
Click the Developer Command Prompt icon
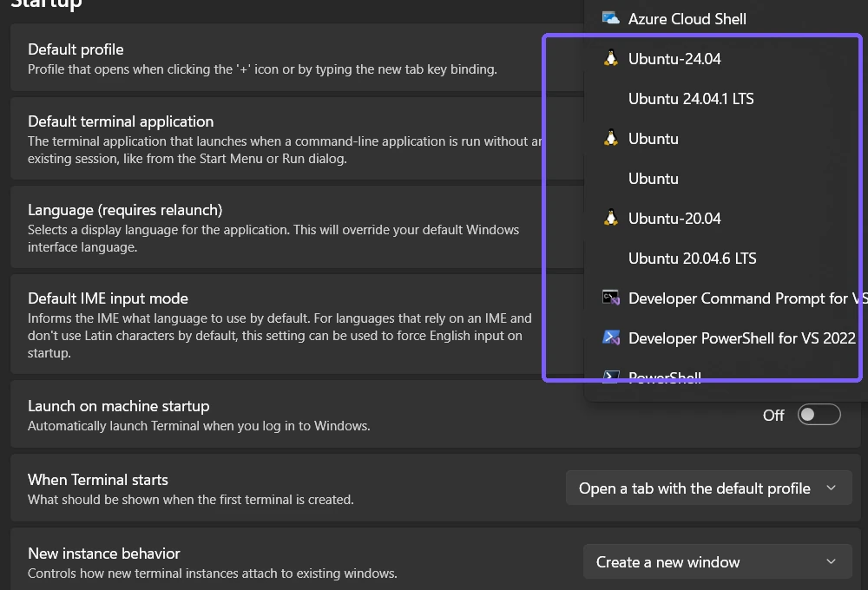click(x=610, y=298)
